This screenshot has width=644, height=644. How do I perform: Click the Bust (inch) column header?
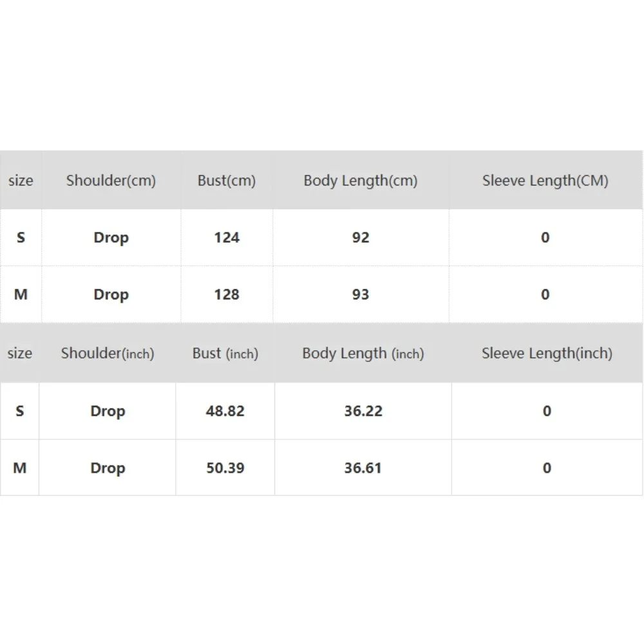[225, 354]
